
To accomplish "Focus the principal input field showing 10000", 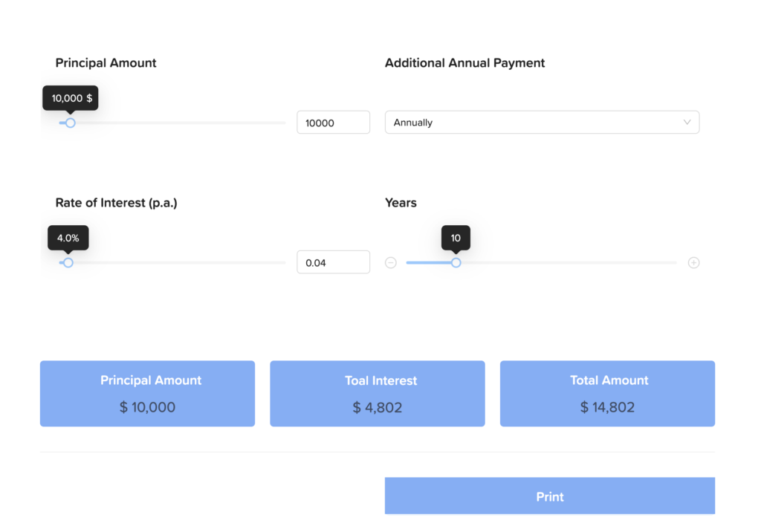I will coord(333,123).
